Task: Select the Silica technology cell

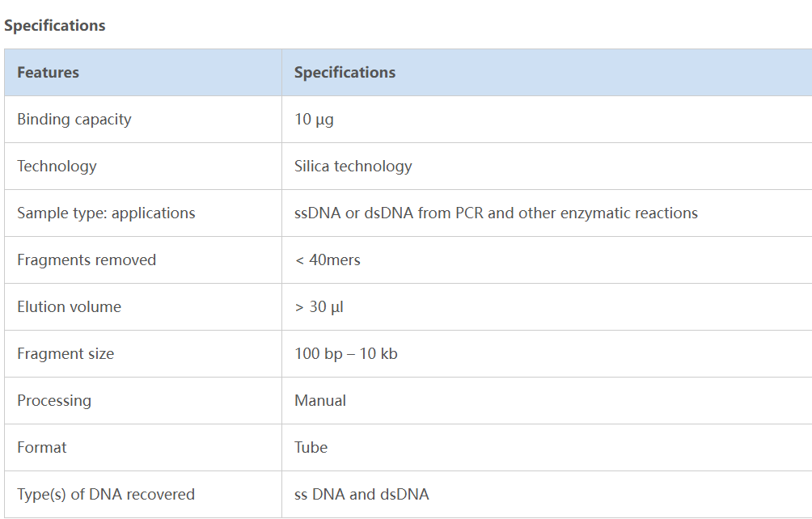Action: pos(353,166)
